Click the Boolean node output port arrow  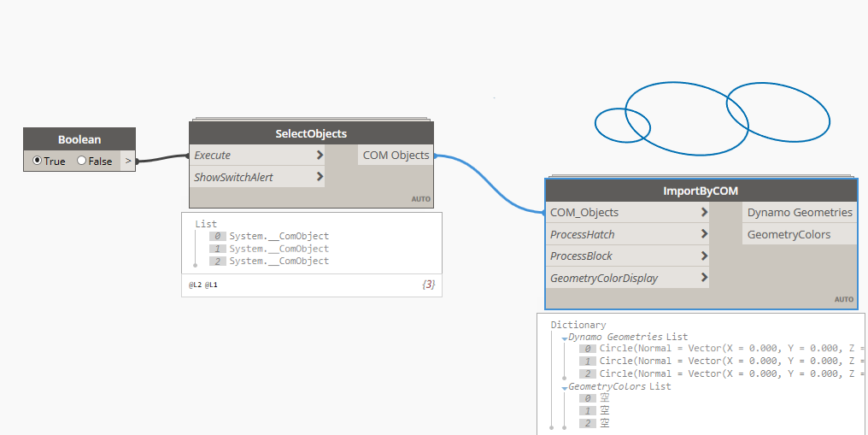(128, 161)
